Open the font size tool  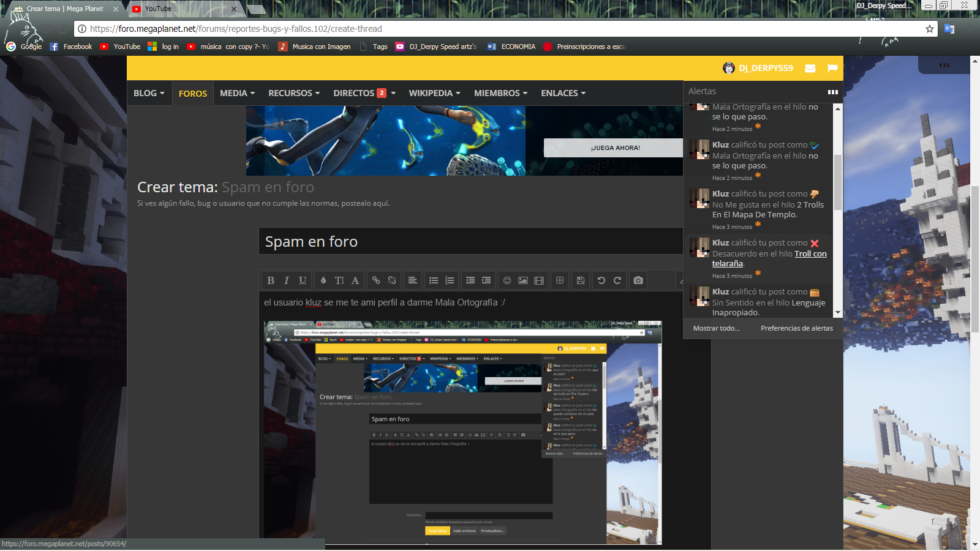coord(339,280)
